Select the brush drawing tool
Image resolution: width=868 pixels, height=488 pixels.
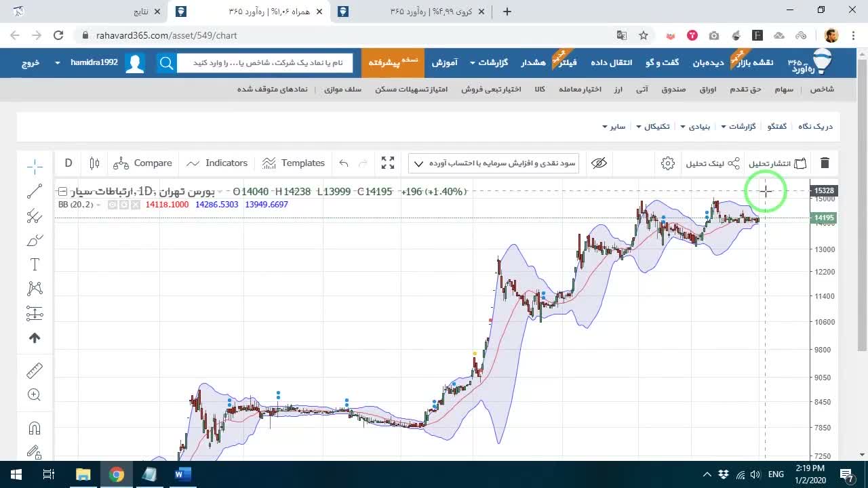[35, 241]
